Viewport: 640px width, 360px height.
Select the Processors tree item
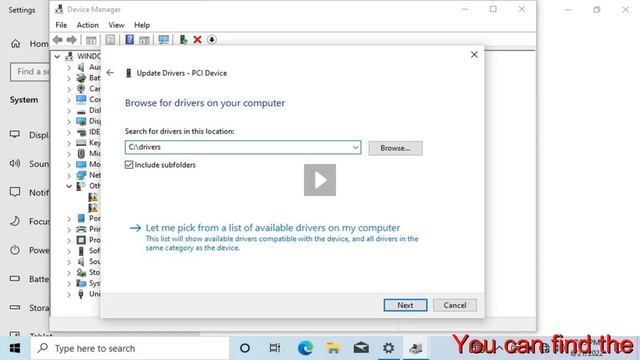88,240
